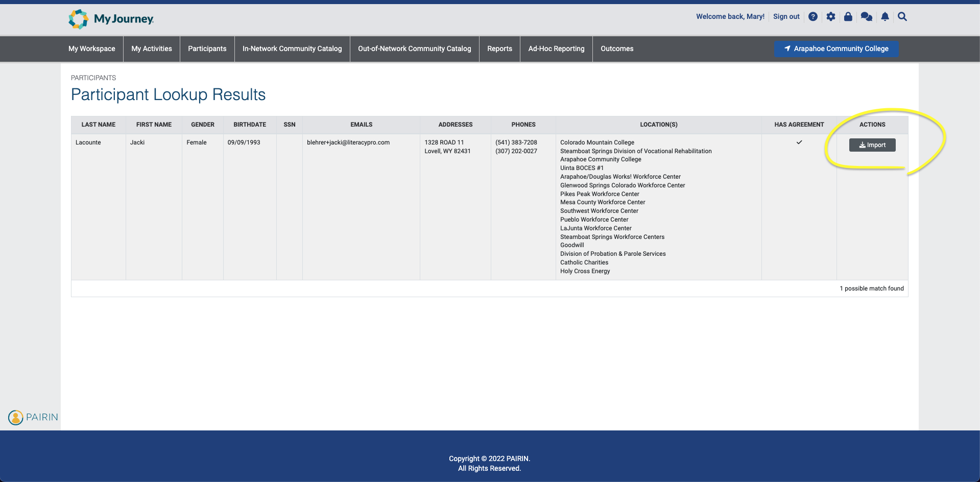Open Out-of-Network Community Catalog

pos(414,49)
